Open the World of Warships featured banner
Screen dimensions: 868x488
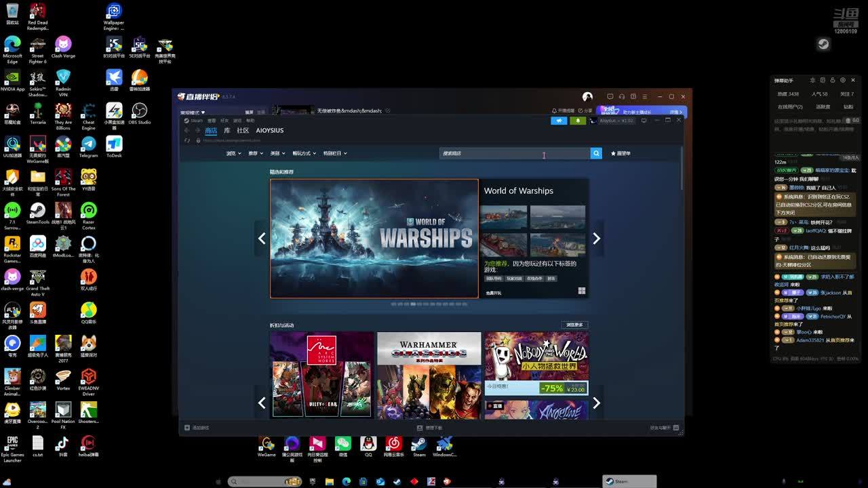pos(374,239)
